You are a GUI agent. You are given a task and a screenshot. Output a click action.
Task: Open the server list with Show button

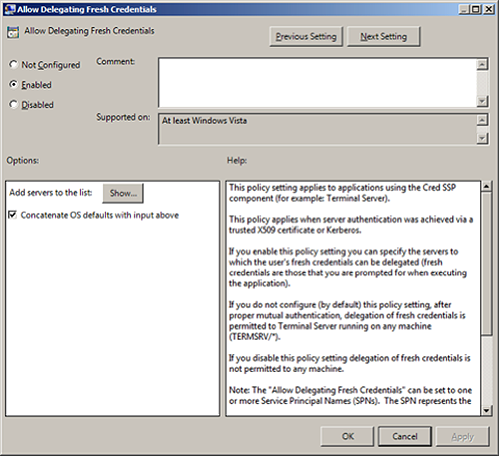point(123,193)
